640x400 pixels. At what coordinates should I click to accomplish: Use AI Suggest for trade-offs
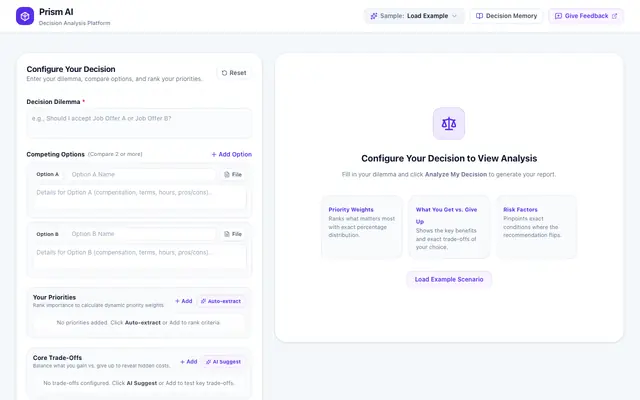coord(224,362)
